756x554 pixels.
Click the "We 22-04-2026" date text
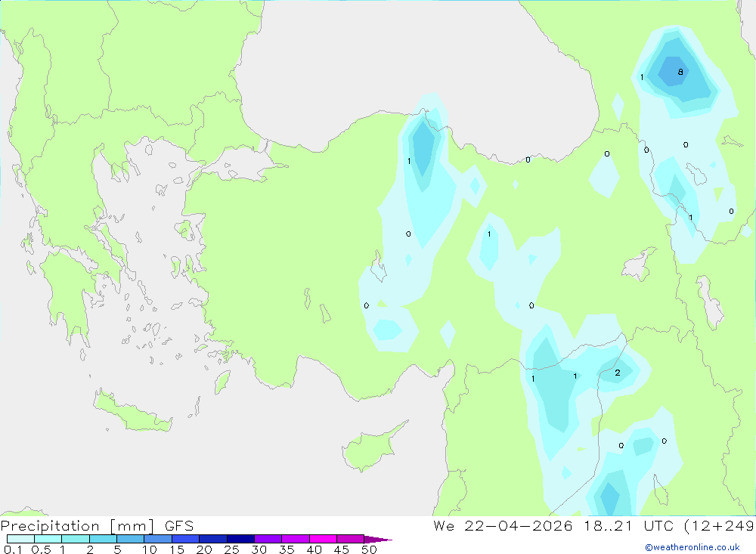pos(503,526)
